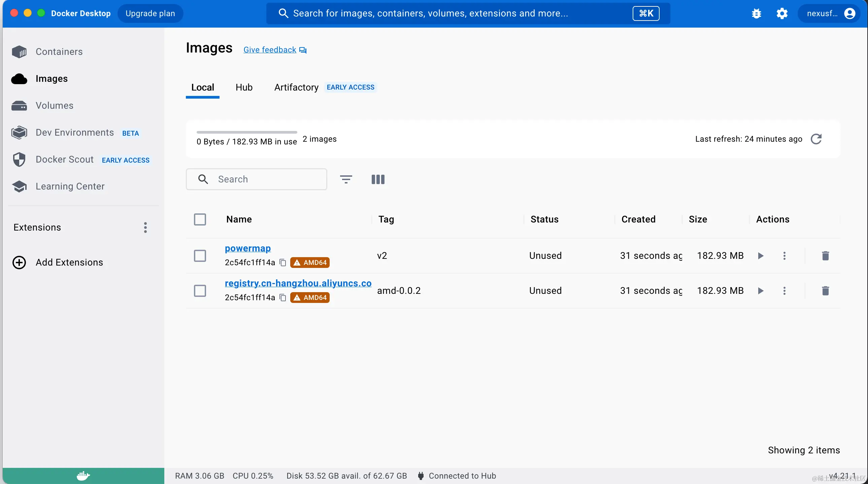Expand more actions for powermap image
The height and width of the screenshot is (484, 868).
coord(784,256)
